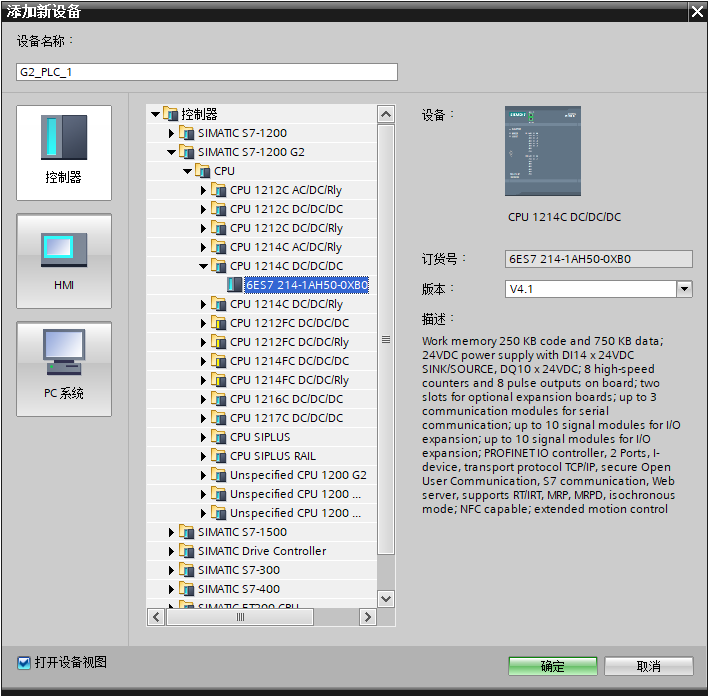Click the folder icon of SIMATIC S7-1200 G2
The height and width of the screenshot is (697, 709).
[186, 152]
